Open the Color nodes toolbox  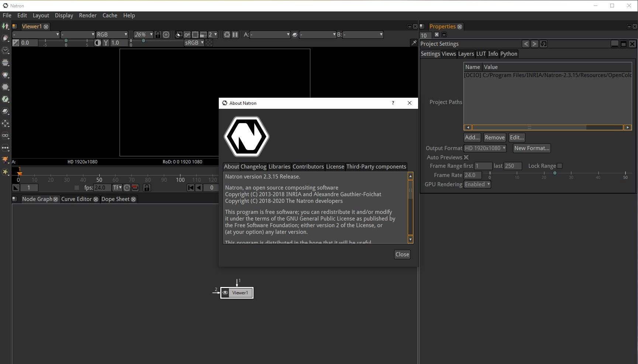pos(5,75)
